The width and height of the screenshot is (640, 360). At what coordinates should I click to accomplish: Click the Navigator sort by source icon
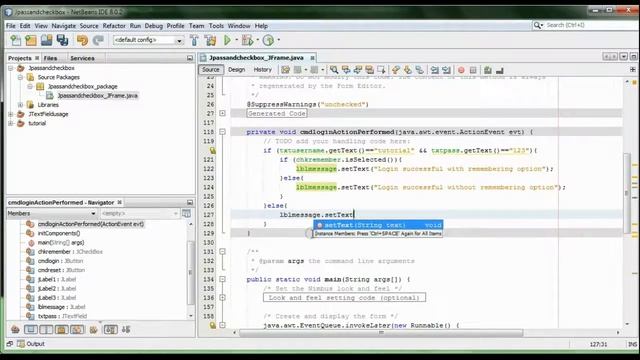click(126, 329)
